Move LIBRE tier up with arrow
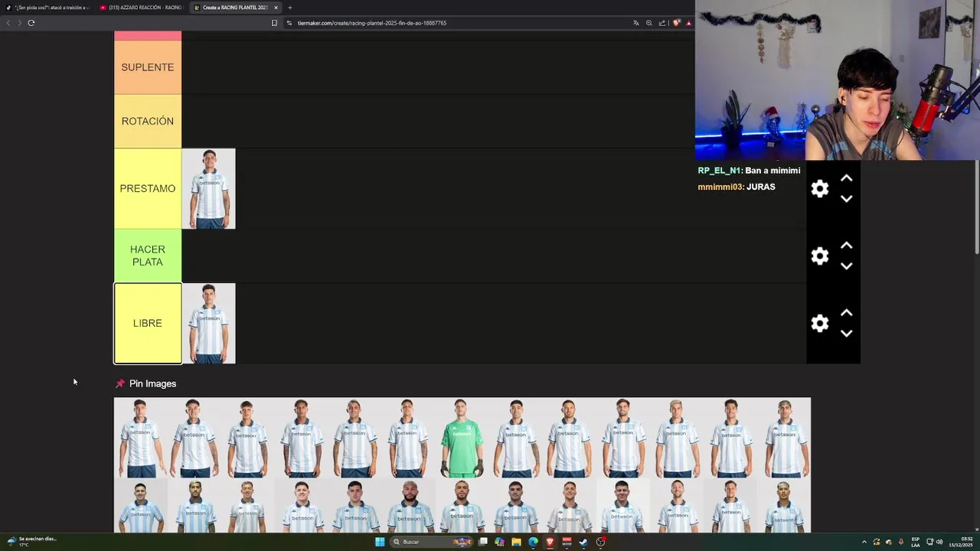 (846, 313)
